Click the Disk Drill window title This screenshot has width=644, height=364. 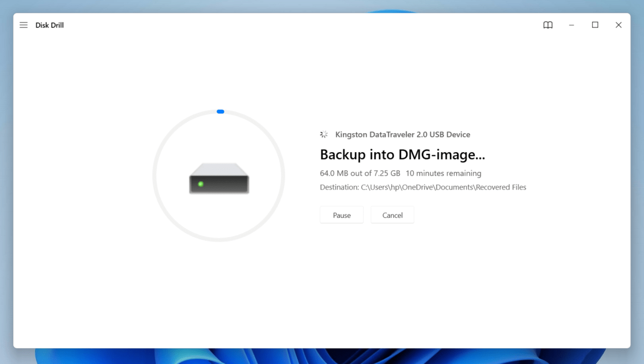[x=49, y=25]
